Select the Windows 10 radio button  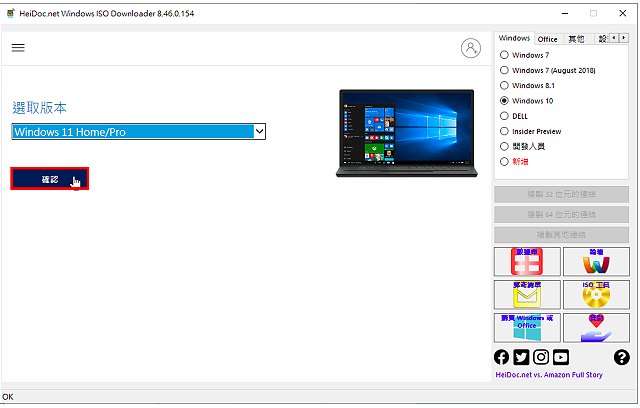[504, 100]
